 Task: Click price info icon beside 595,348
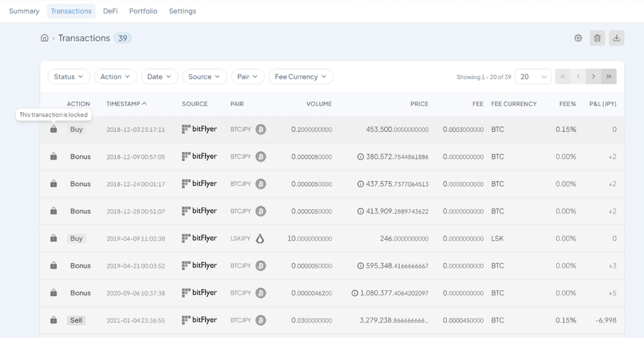360,266
